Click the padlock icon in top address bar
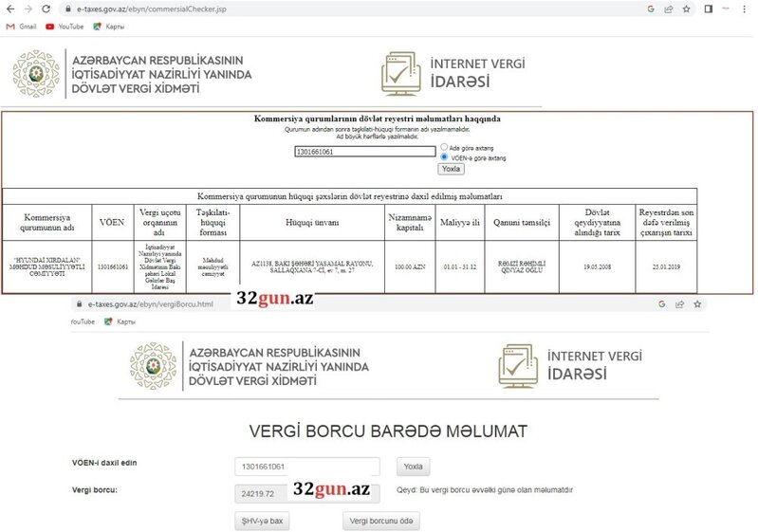This screenshot has height=532, width=758. click(68, 9)
